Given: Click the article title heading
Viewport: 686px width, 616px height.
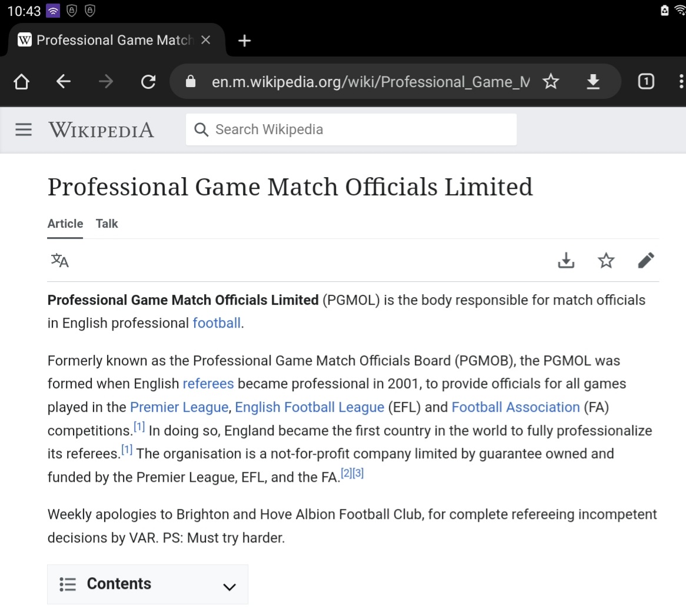Looking at the screenshot, I should pos(290,187).
